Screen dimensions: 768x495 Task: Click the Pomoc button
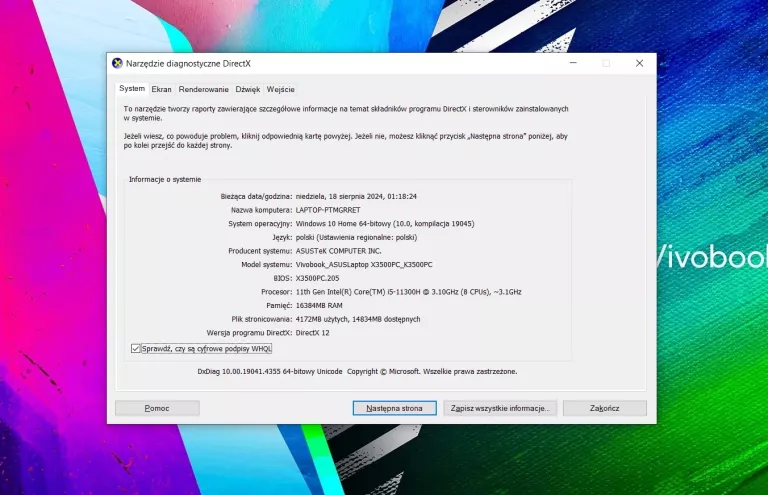[157, 408]
